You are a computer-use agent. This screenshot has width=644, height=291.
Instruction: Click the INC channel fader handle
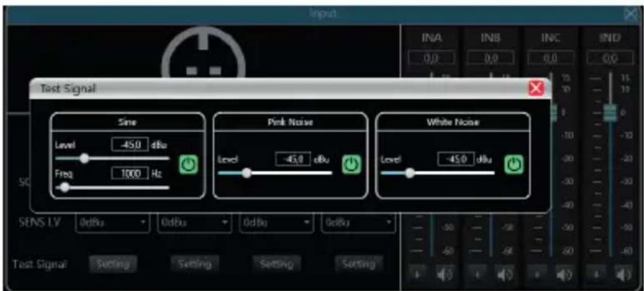[x=553, y=113]
